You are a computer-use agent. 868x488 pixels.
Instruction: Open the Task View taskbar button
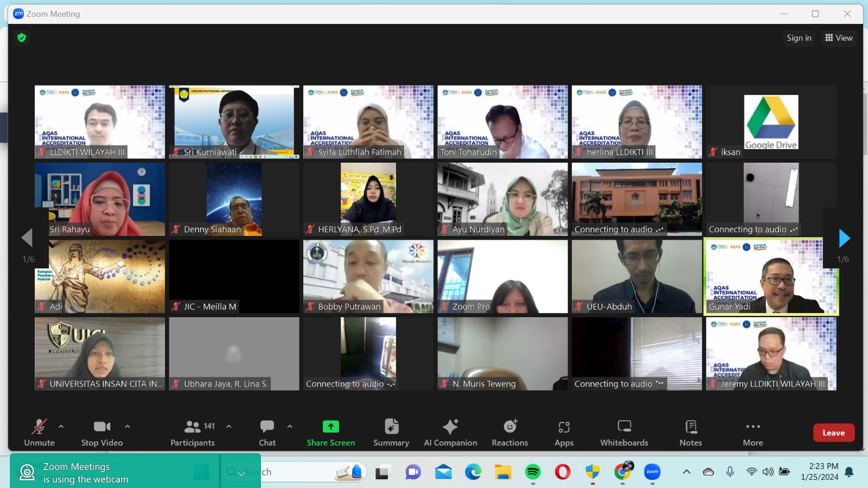pyautogui.click(x=382, y=472)
